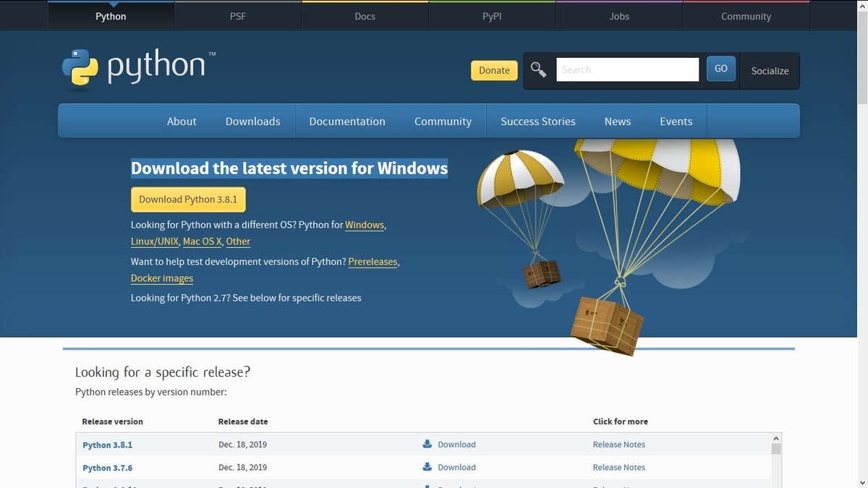Open the Jobs top tab
868x488 pixels.
coord(619,16)
